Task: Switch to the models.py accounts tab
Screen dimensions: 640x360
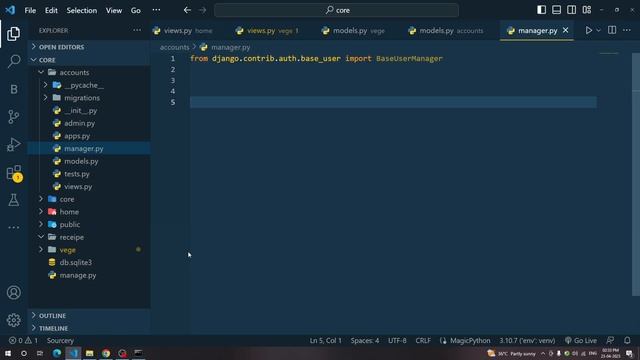Action: click(x=447, y=31)
